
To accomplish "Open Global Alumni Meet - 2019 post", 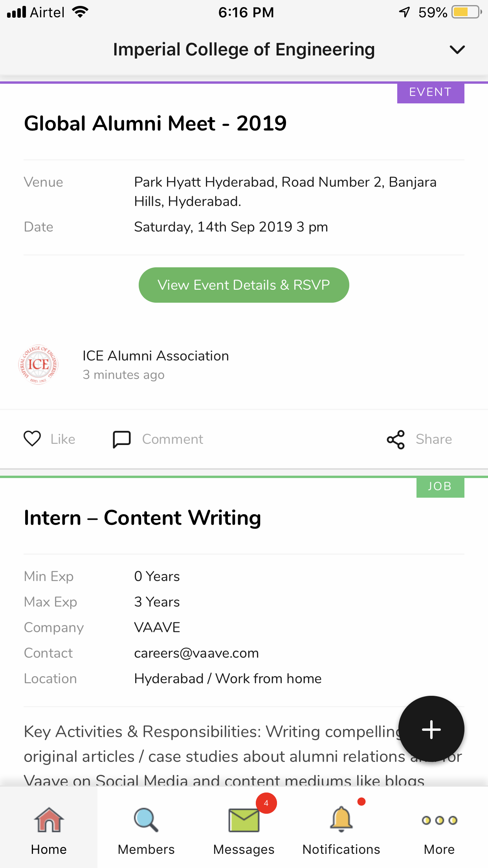I will (x=155, y=123).
